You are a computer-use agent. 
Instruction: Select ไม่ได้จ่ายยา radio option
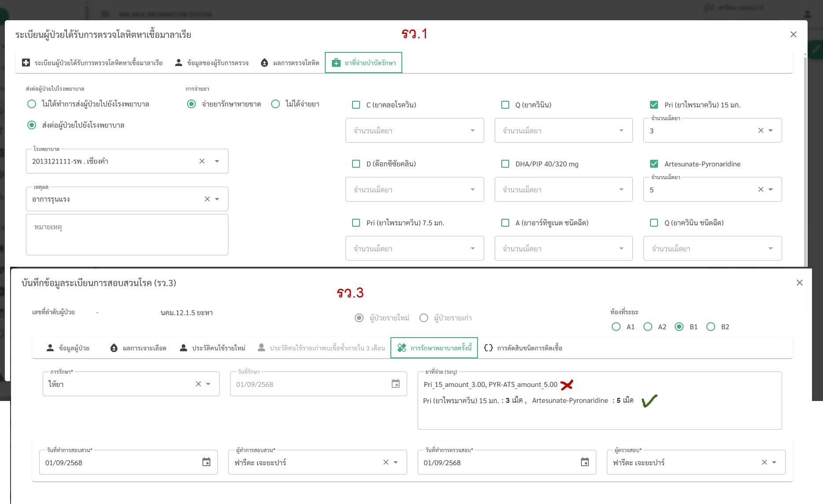click(x=276, y=104)
